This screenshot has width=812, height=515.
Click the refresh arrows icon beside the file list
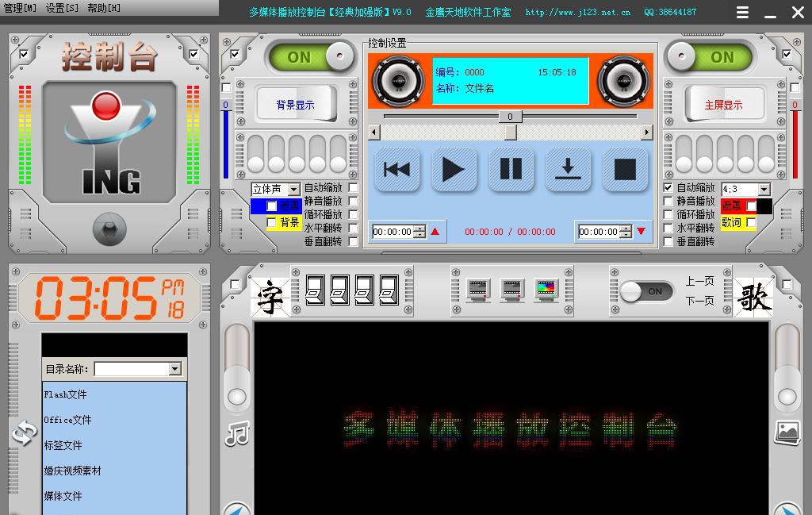pyautogui.click(x=24, y=433)
